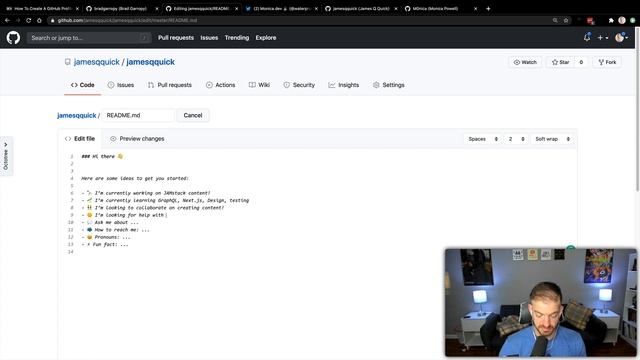Click the webcam video overlay
The image size is (640, 360).
tap(540, 302)
